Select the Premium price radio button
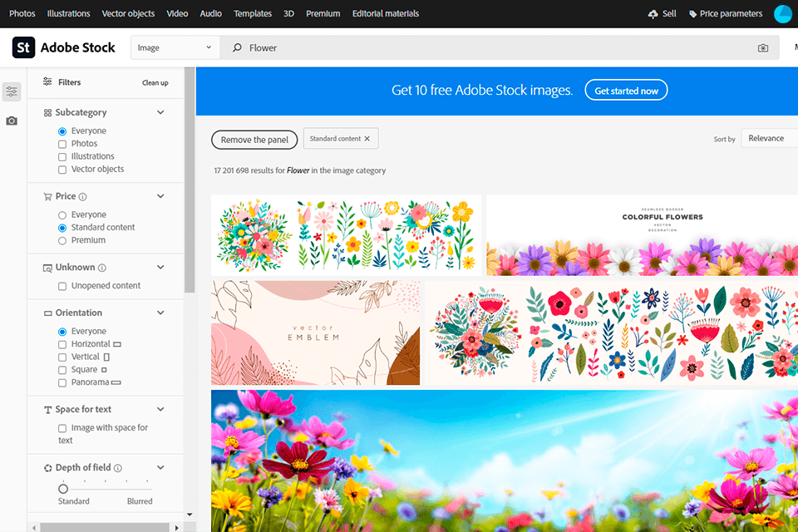The image size is (798, 532). pos(61,239)
